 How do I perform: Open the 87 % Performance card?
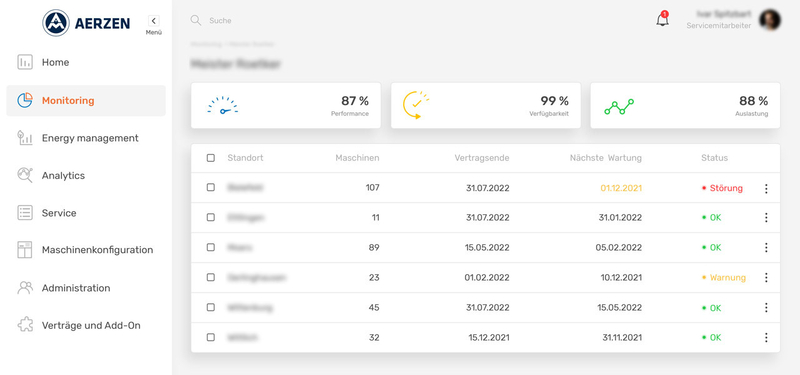286,106
